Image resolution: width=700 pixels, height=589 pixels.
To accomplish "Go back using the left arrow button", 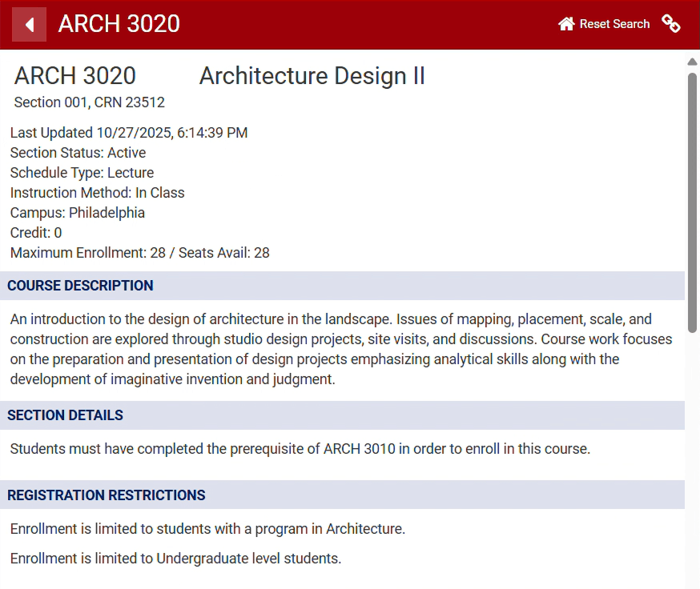I will tap(29, 25).
